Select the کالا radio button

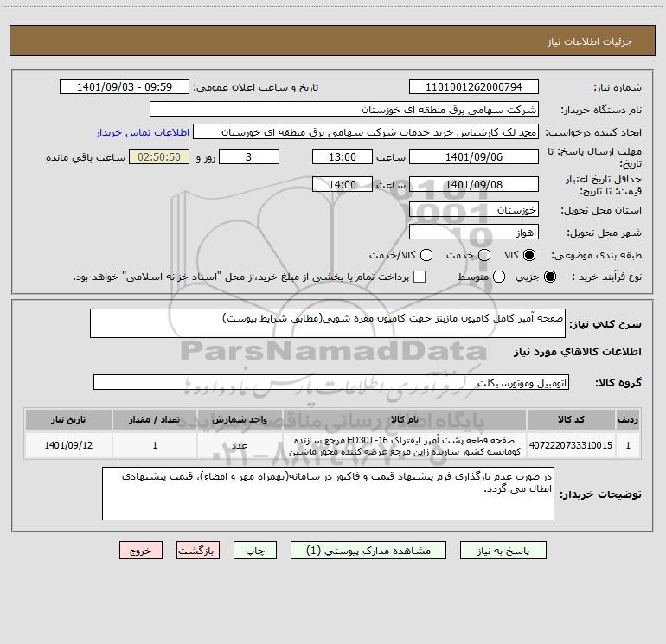point(528,255)
